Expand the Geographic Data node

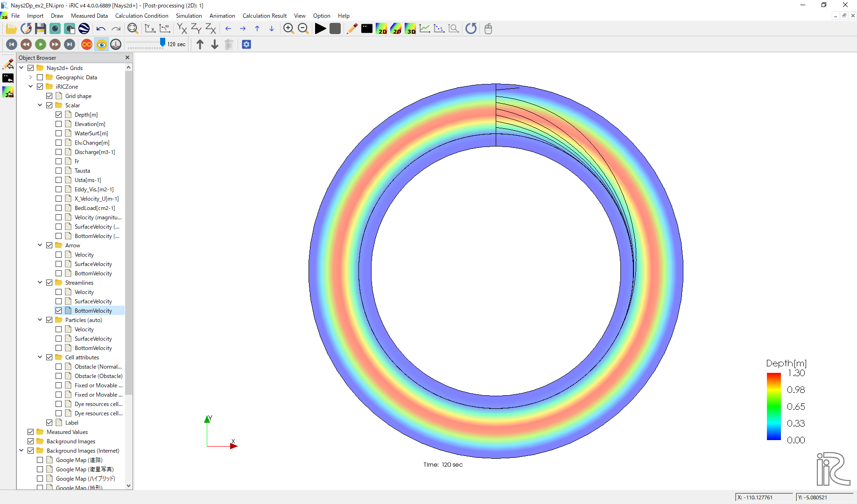(x=31, y=77)
